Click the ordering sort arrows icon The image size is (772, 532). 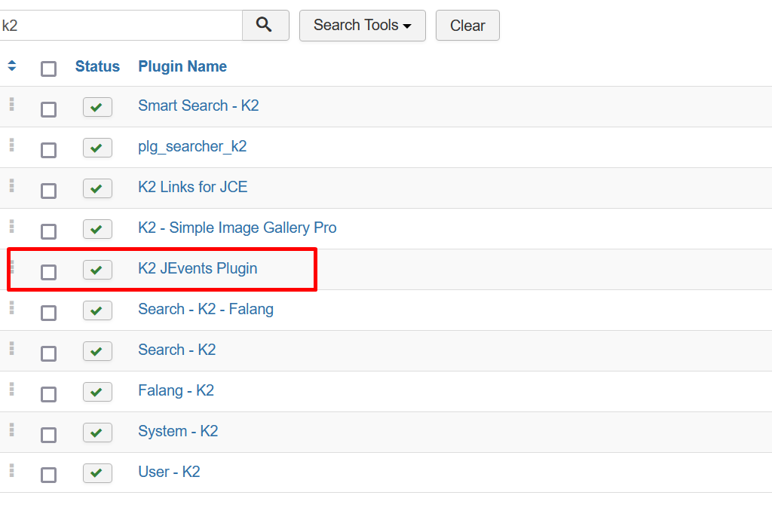(x=12, y=66)
